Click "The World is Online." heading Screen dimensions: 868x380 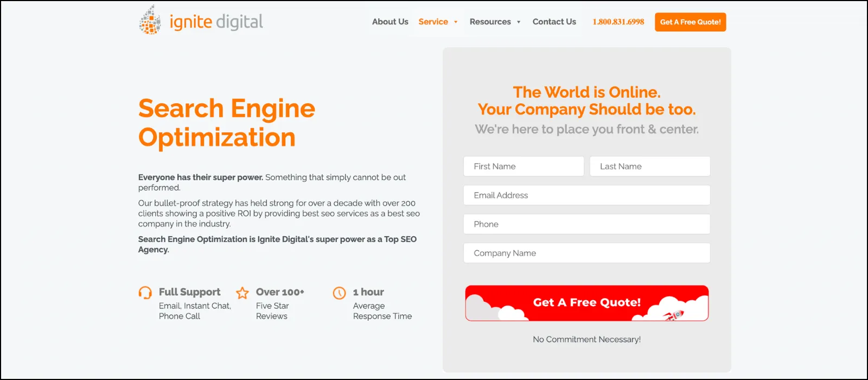[x=586, y=92]
